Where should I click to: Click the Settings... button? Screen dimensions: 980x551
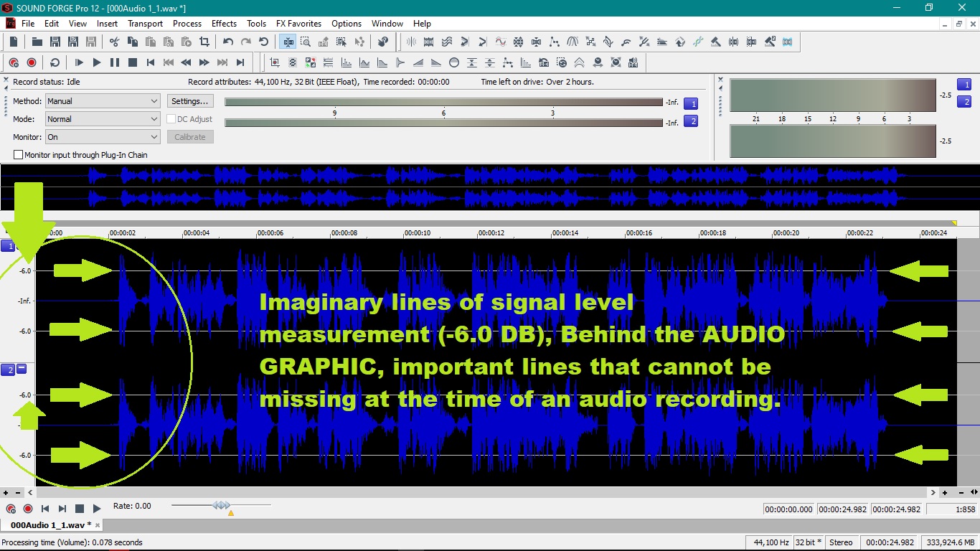190,101
